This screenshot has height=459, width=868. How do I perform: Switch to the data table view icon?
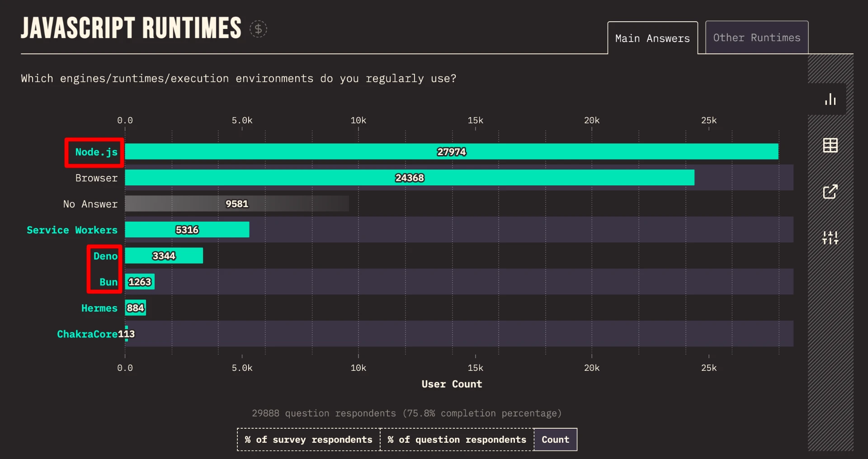coord(830,145)
